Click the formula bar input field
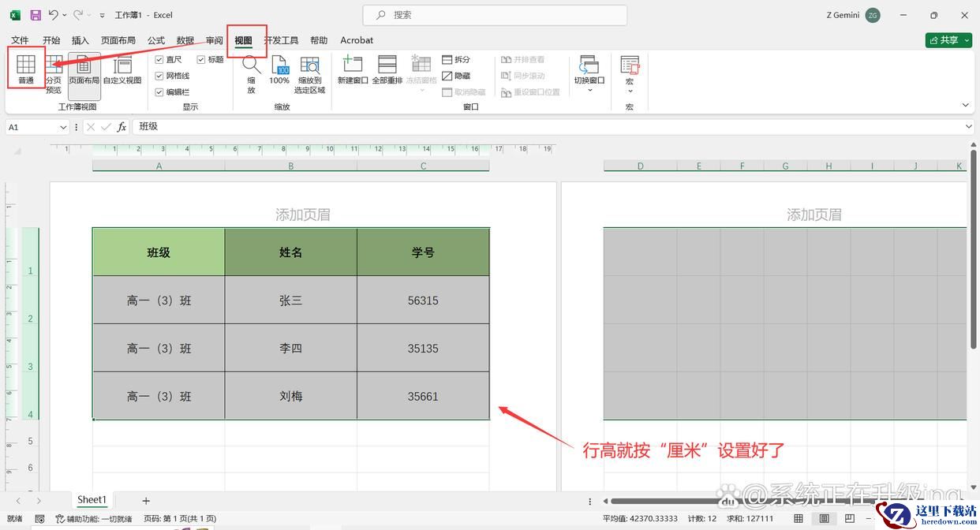 (x=552, y=127)
